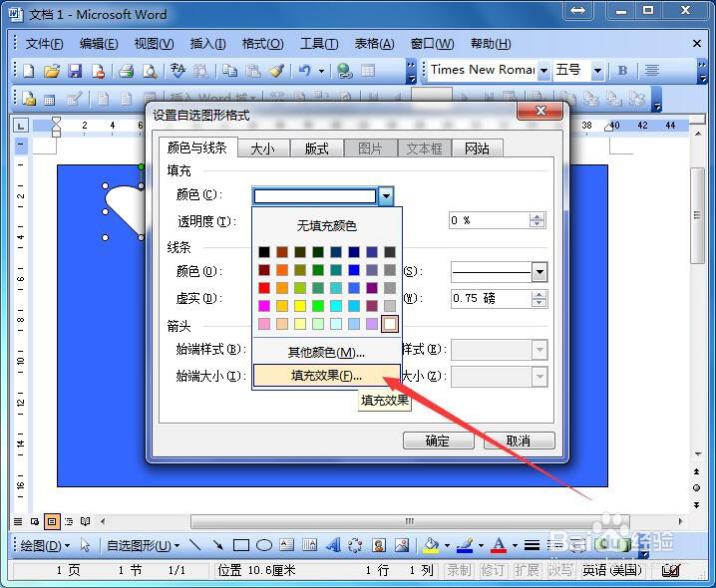Open the fill color dropdown arrow
The image size is (716, 588).
[386, 196]
